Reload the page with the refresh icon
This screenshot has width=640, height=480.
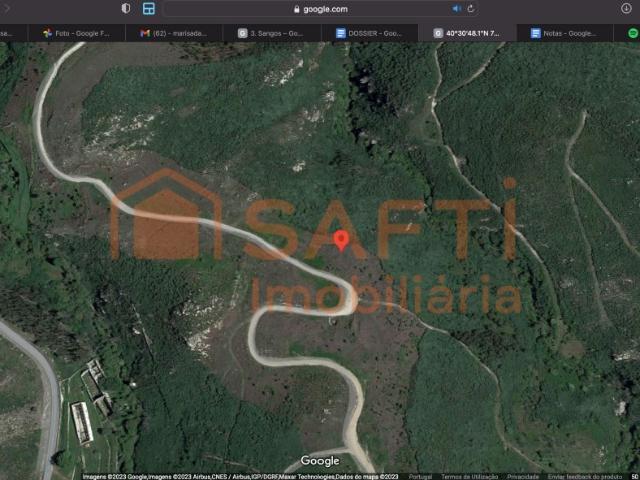(x=470, y=8)
